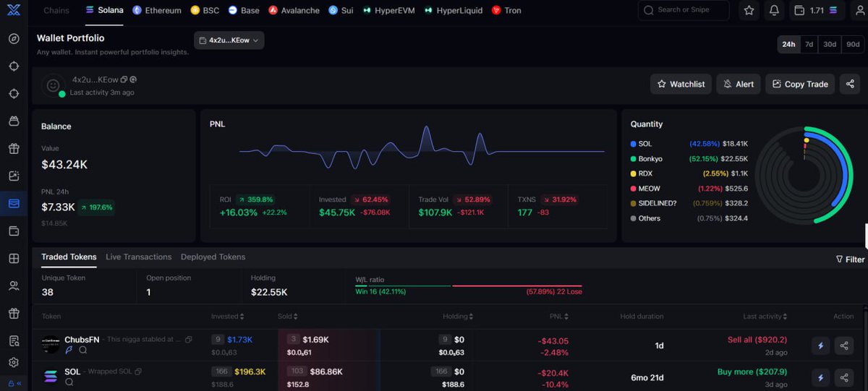Click the lightning quick-trade icon in SOL row
This screenshot has height=391, width=868.
(x=820, y=377)
